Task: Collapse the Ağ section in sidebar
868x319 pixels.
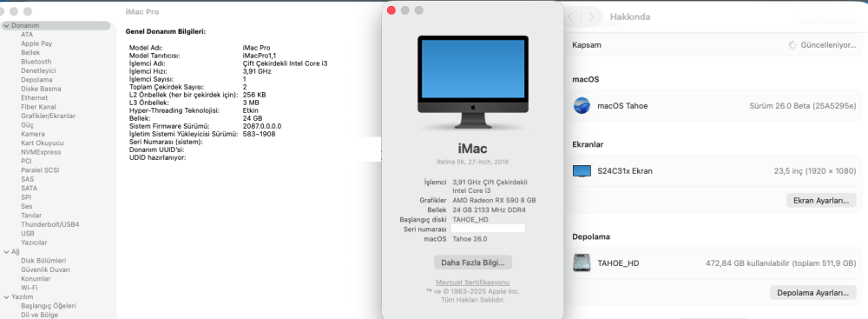Action: (5, 251)
